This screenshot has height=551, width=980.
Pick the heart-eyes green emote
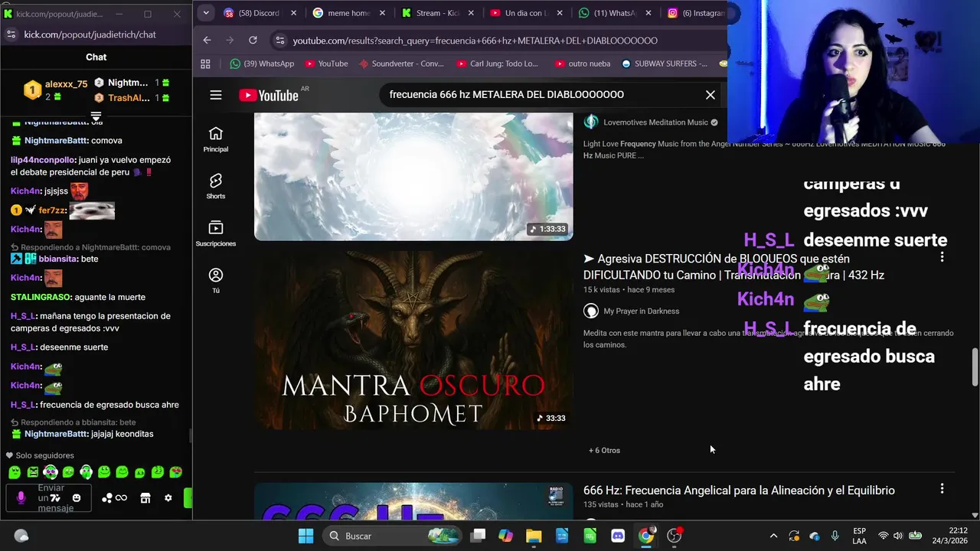[x=175, y=472]
